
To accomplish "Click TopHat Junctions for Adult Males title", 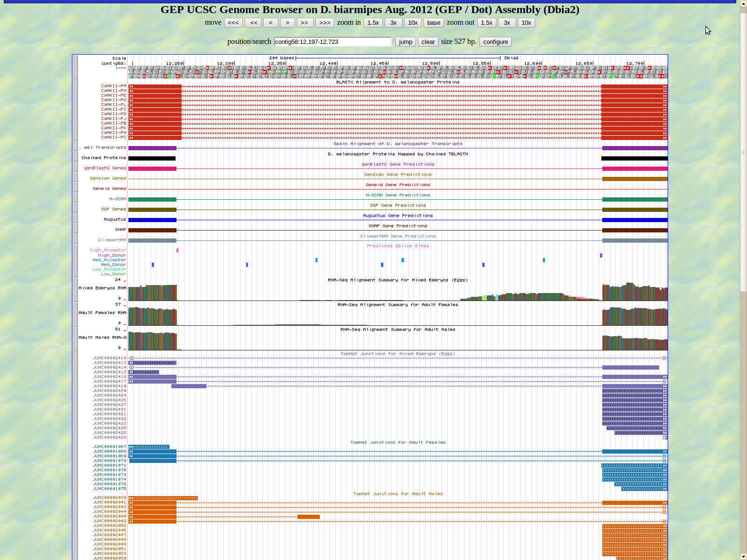I will (398, 494).
